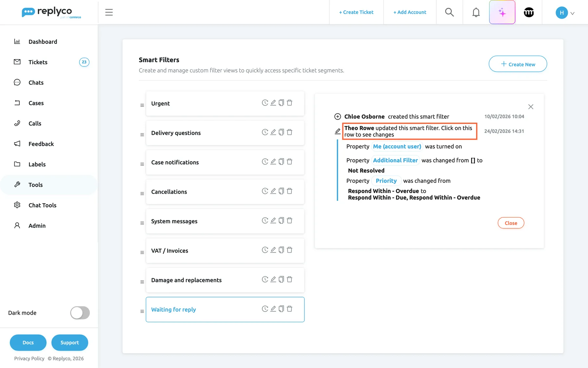588x368 pixels.
Task: Click + Add Account
Action: click(410, 12)
